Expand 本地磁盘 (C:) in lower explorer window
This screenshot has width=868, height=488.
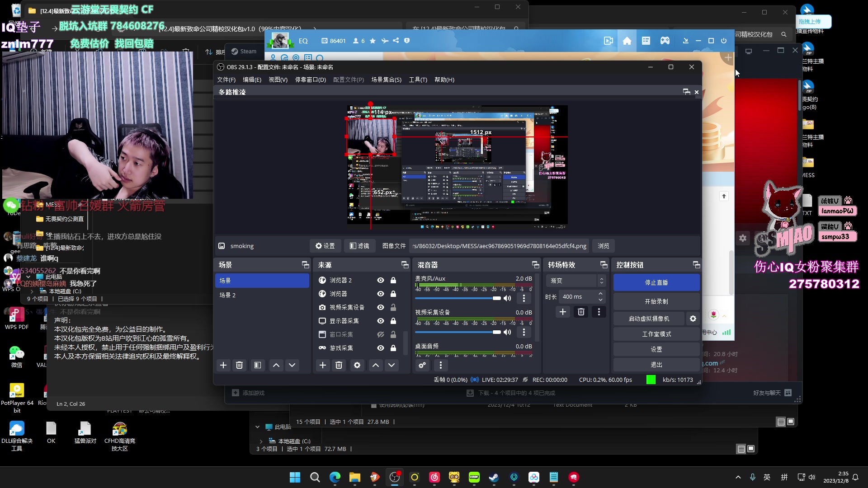tap(261, 441)
